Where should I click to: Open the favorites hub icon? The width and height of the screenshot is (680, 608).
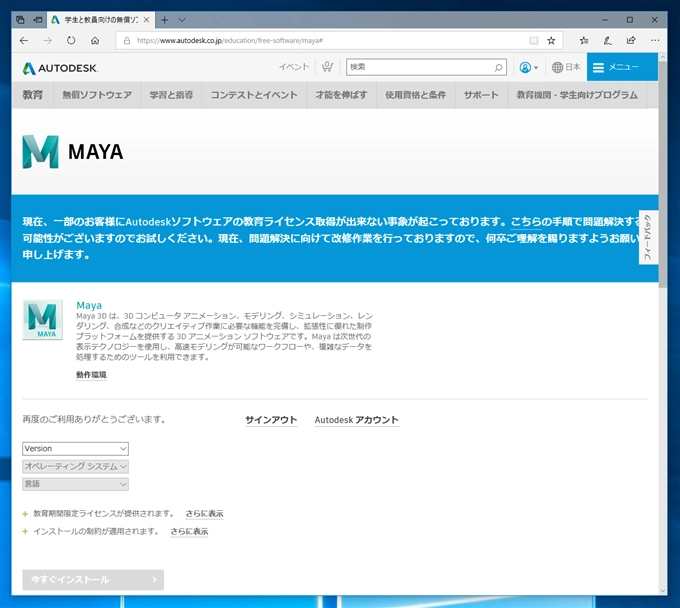pos(584,41)
